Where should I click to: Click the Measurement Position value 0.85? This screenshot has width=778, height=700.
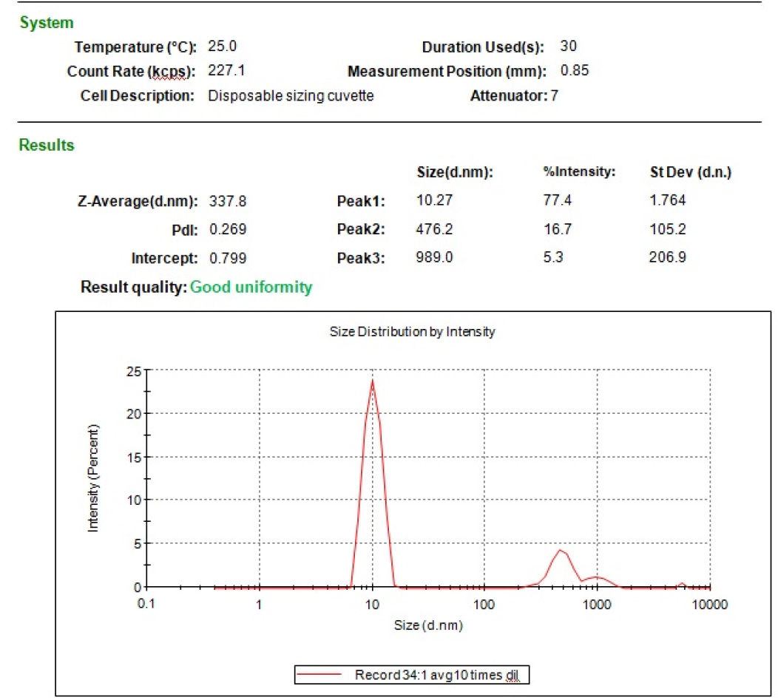pos(575,71)
